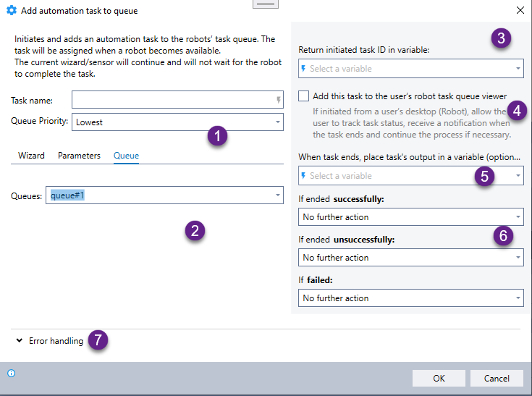Image resolution: width=532 pixels, height=396 pixels.
Task: Switch to the Parameters tab
Action: (x=79, y=156)
